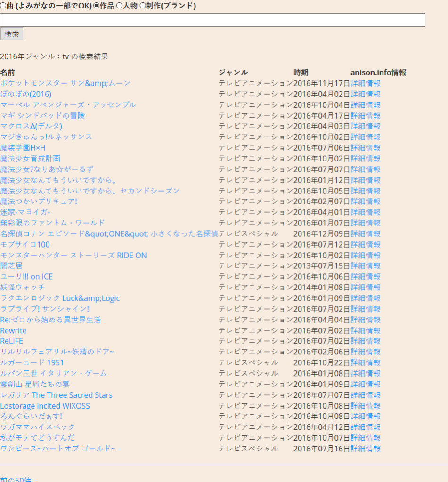Choose the 制作(ブランド) radio option

(142, 6)
